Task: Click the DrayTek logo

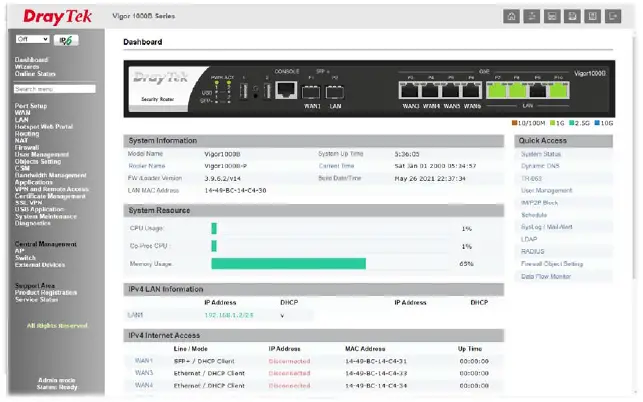Action: 57,17
